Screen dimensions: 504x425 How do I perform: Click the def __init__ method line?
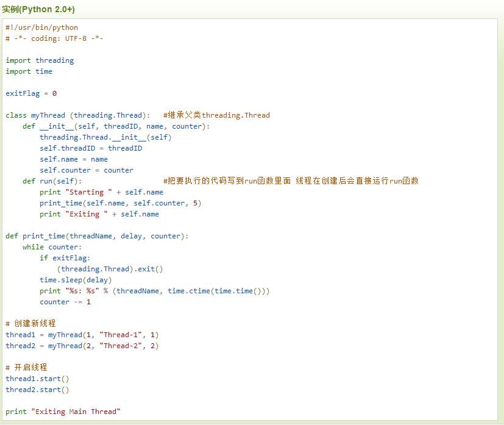116,126
